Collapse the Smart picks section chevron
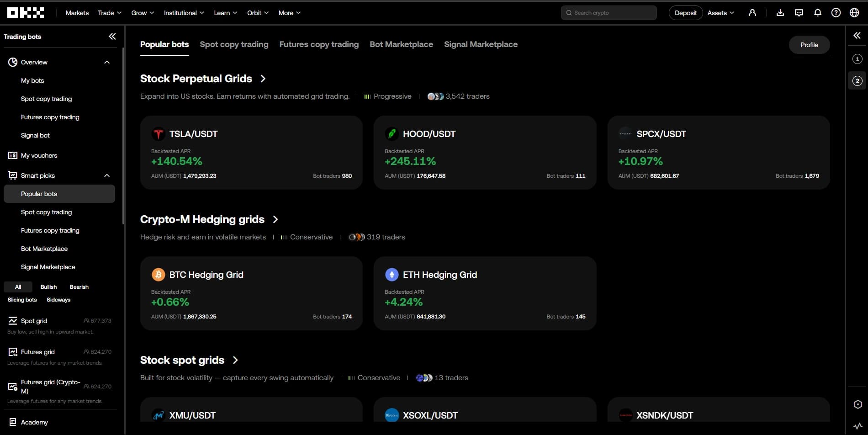This screenshot has width=868, height=435. coord(107,175)
